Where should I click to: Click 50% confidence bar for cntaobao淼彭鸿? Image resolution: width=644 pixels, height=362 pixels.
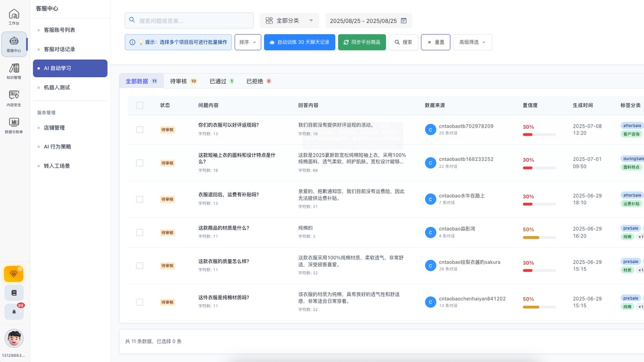pyautogui.click(x=539, y=238)
